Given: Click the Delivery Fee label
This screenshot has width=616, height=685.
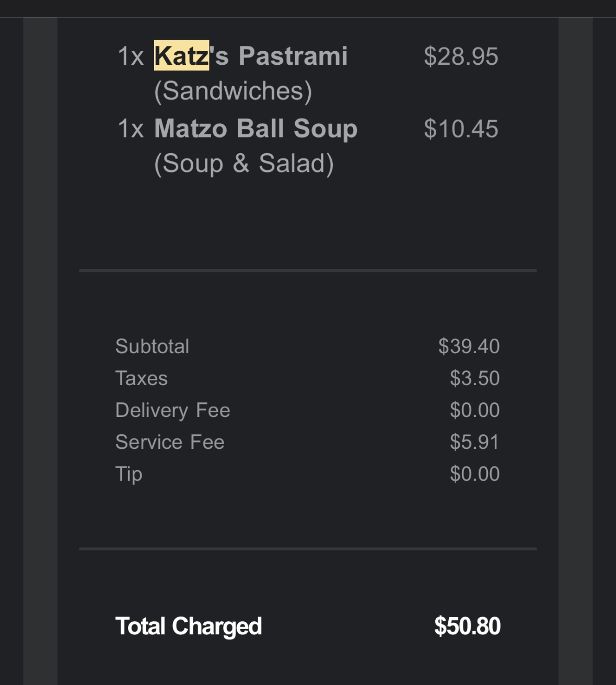Looking at the screenshot, I should point(172,410).
